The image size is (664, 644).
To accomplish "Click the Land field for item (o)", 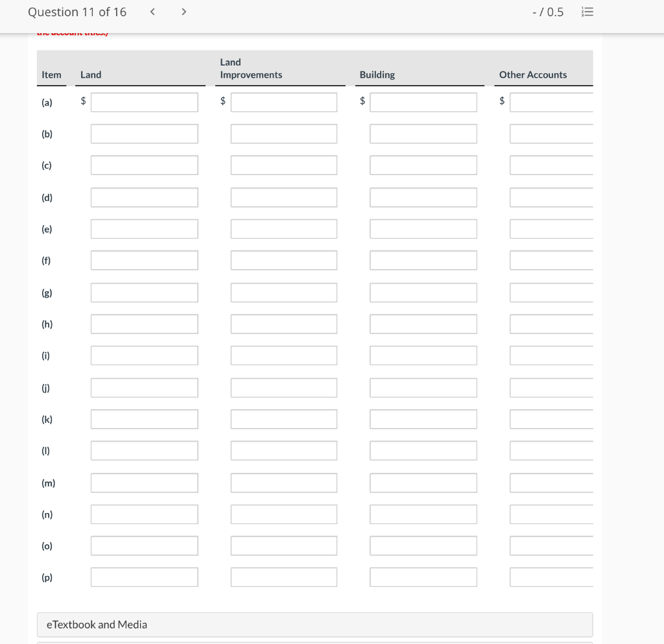I will point(145,546).
